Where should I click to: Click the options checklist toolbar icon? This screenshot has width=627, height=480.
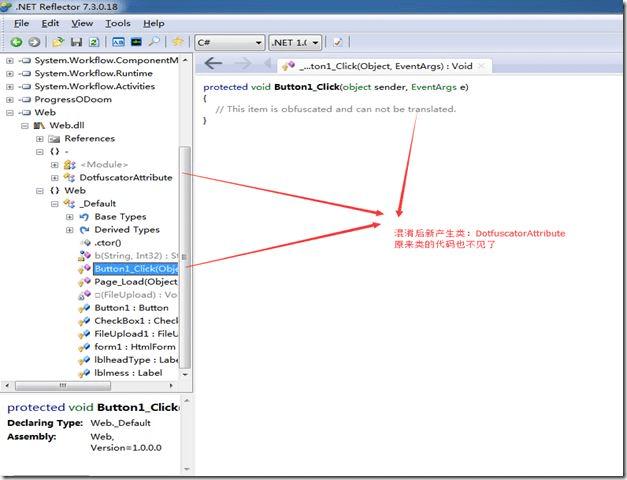pyautogui.click(x=337, y=42)
